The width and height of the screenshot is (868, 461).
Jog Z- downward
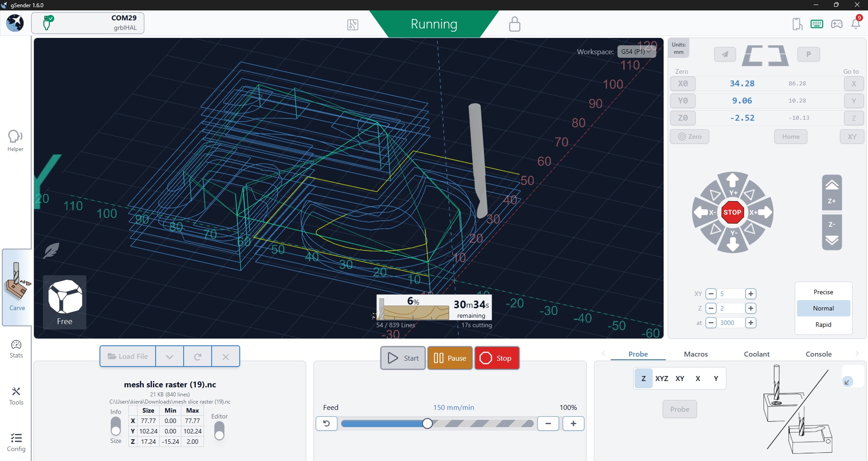tap(832, 232)
